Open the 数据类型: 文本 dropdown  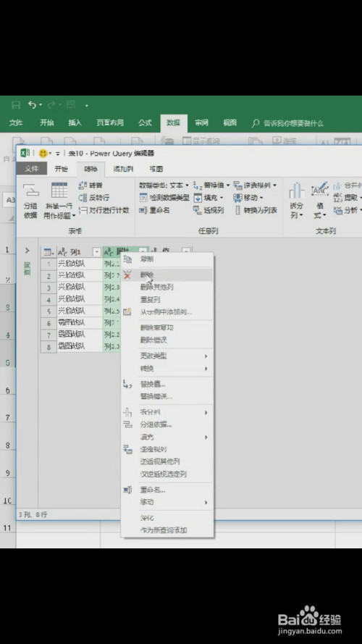(x=164, y=185)
